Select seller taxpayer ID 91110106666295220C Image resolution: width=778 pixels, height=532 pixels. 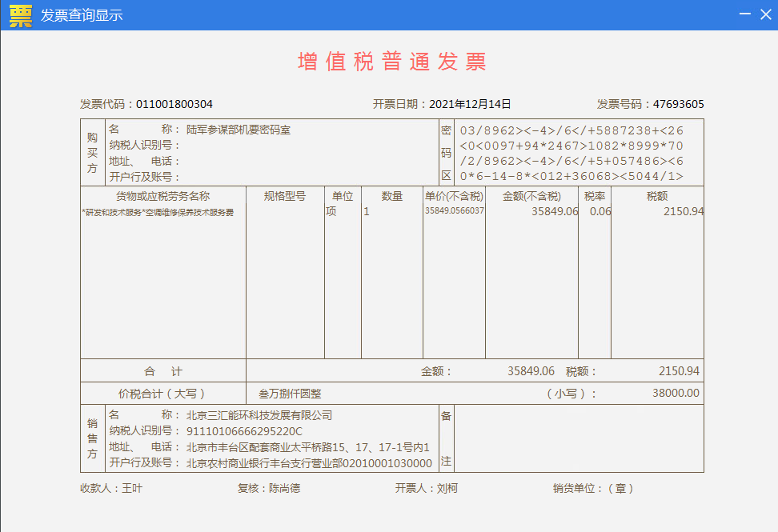pos(244,432)
